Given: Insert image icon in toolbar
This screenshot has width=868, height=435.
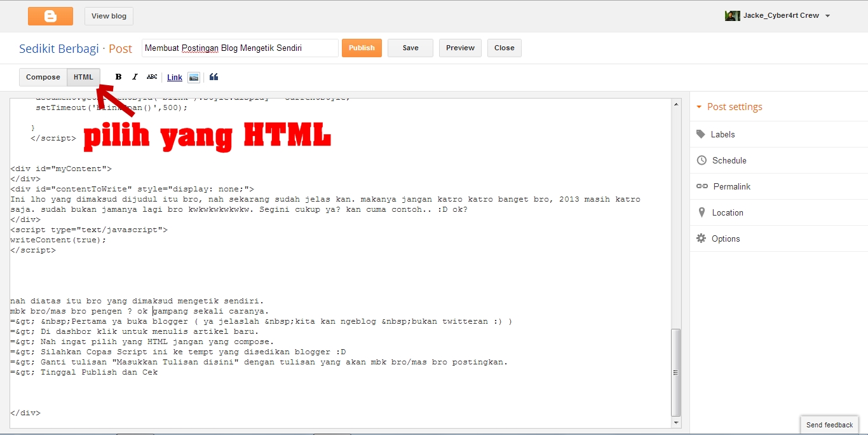Looking at the screenshot, I should (194, 78).
